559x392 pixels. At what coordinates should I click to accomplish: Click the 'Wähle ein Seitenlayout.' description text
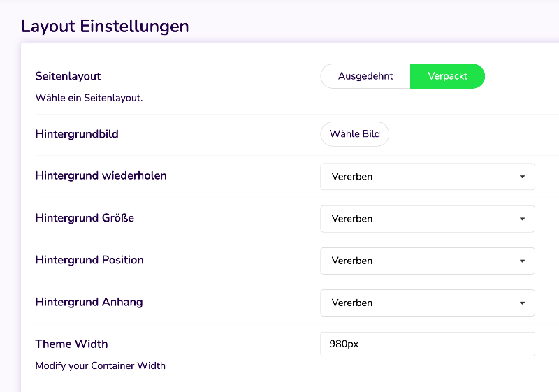89,98
